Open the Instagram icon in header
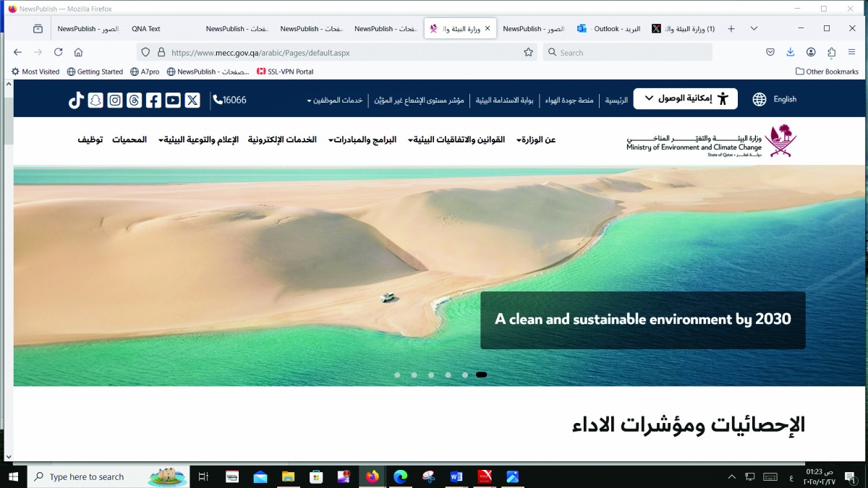 [115, 100]
